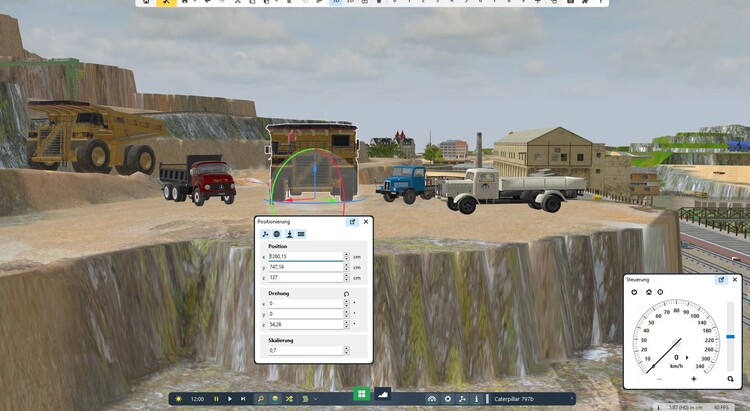Toggle the magnifier search tool
Image resolution: width=750 pixels, height=411 pixels.
coord(261,399)
